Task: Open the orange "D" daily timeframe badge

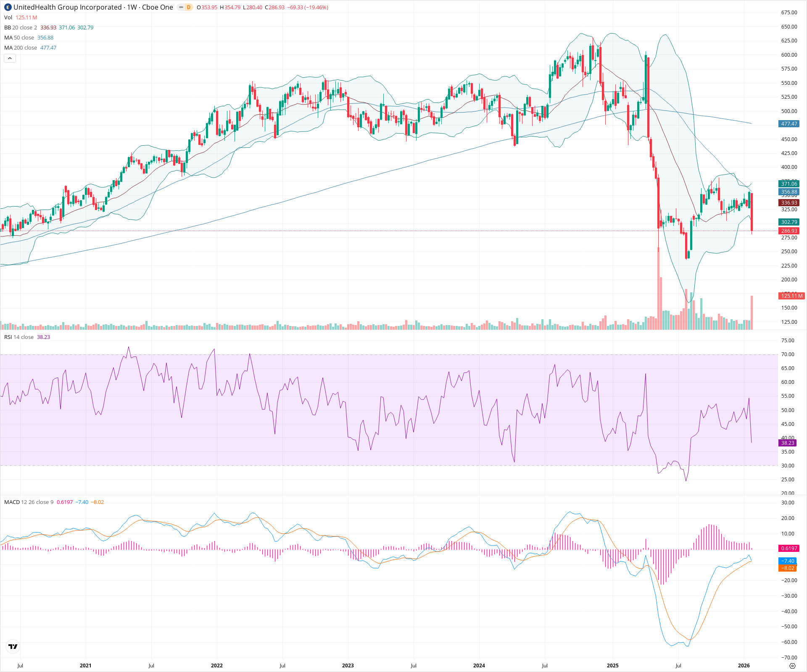Action: click(188, 7)
